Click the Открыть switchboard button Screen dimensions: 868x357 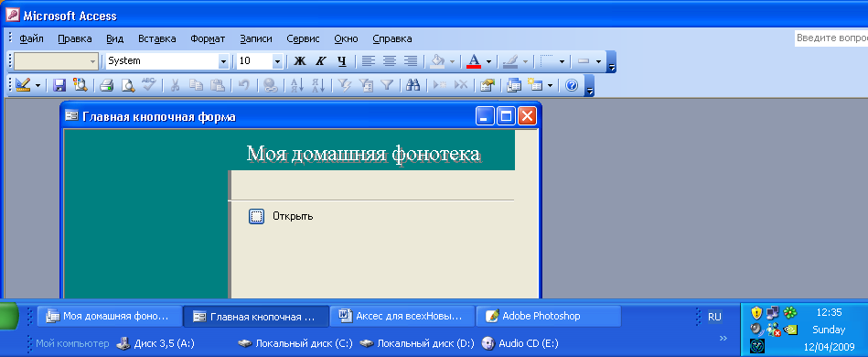pos(256,216)
